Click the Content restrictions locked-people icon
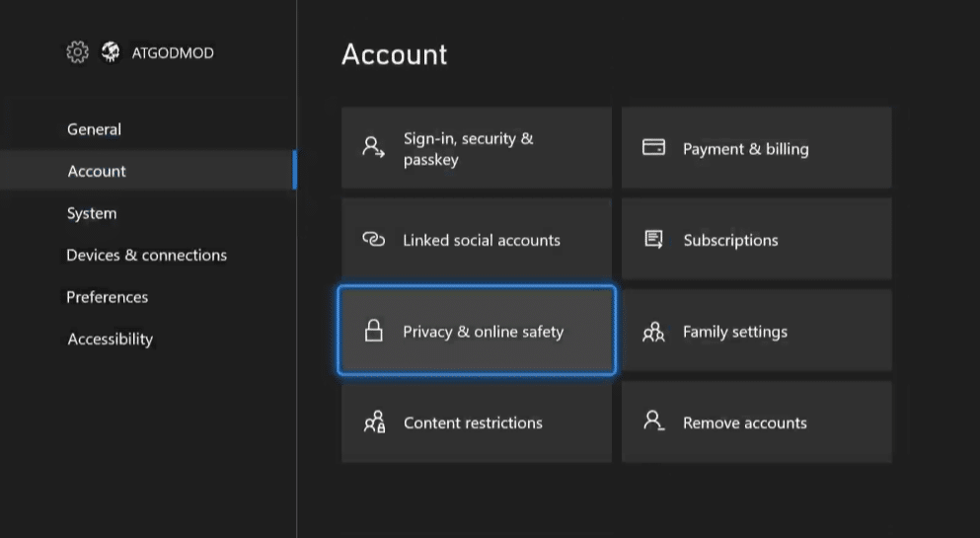The width and height of the screenshot is (980, 538). point(374,423)
